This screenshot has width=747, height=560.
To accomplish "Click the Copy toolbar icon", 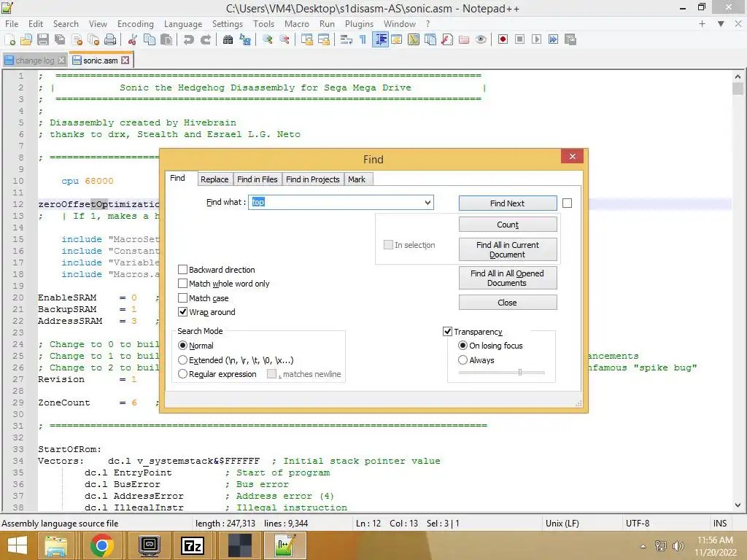I will coord(149,39).
